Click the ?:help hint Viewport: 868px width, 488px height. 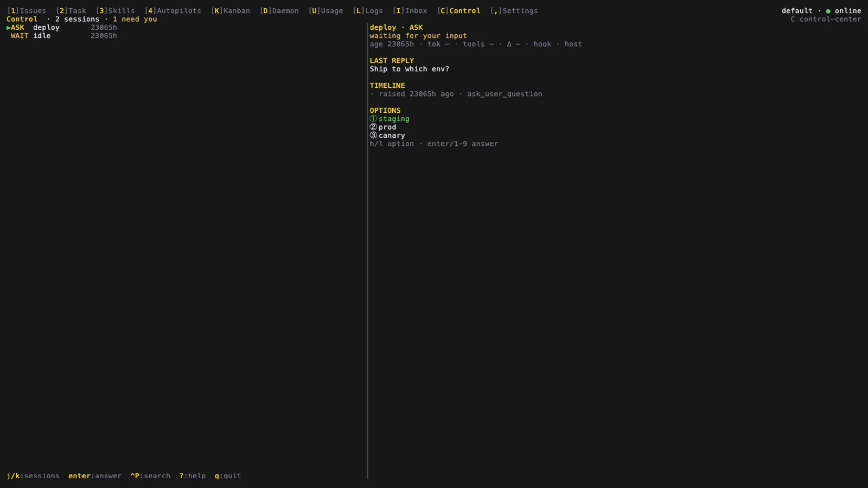tap(193, 476)
